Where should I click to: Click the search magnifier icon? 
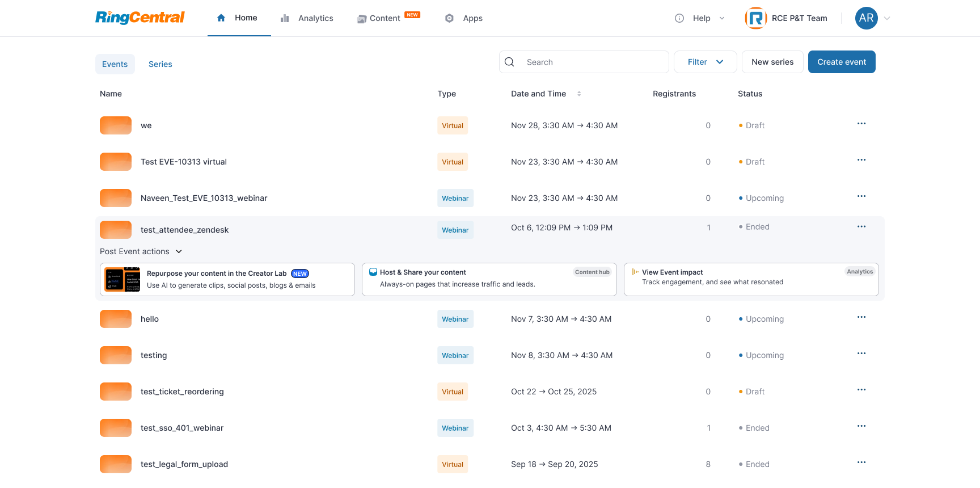tap(509, 62)
